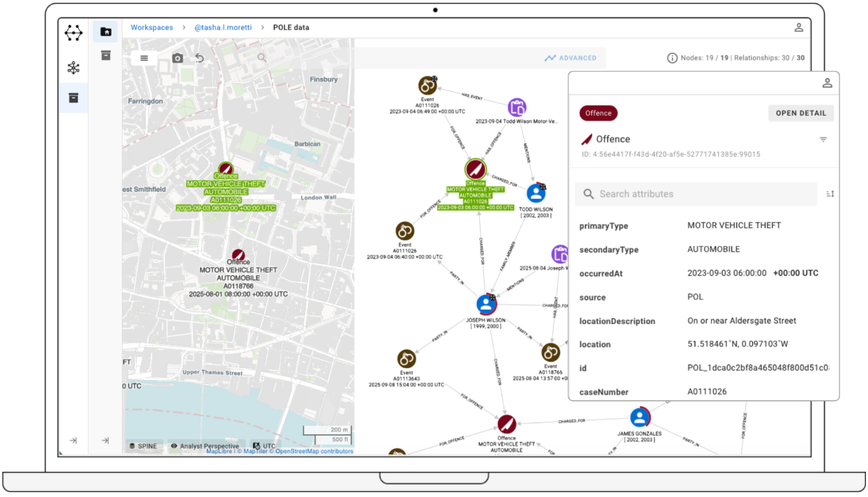Viewport: 868px width, 497px height.
Task: Change the UTC timezone setting
Action: (264, 446)
